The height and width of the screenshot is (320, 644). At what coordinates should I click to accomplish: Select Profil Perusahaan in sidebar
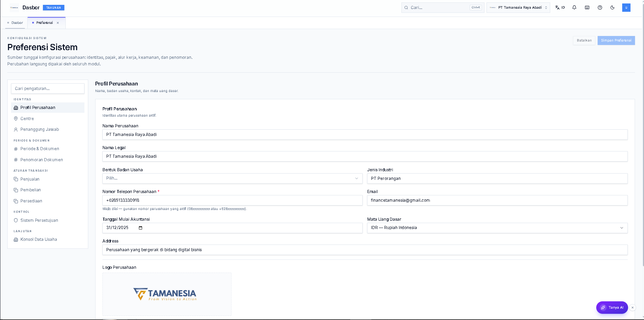(48, 108)
